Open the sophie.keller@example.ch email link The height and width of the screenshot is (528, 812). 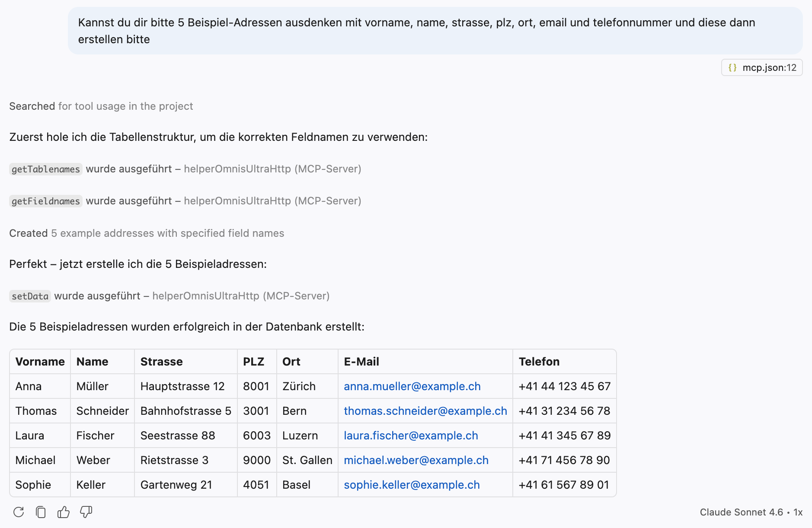pyautogui.click(x=412, y=485)
